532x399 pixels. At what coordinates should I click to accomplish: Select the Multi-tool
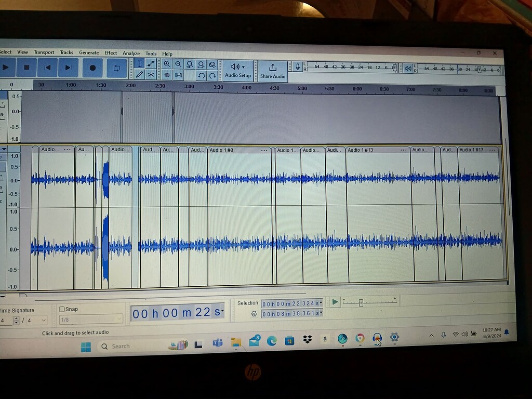151,75
